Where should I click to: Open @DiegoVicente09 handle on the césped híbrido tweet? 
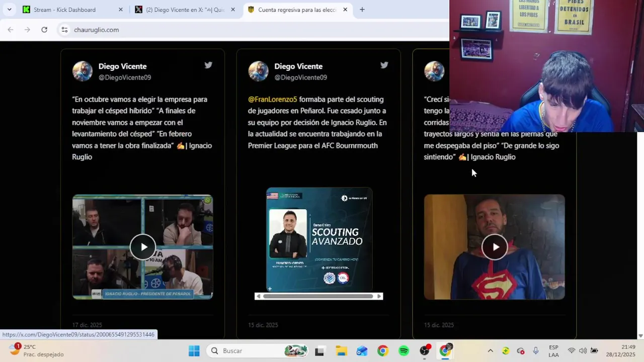[124, 77]
